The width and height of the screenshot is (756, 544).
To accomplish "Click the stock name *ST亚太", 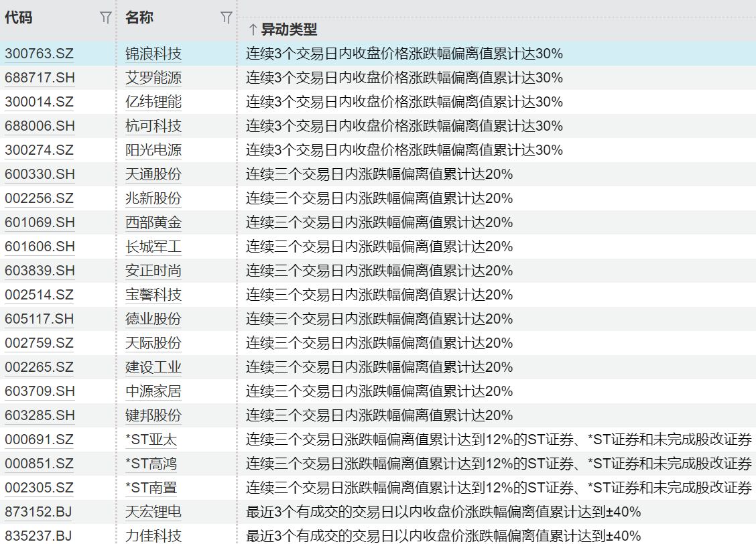I will 151,439.
